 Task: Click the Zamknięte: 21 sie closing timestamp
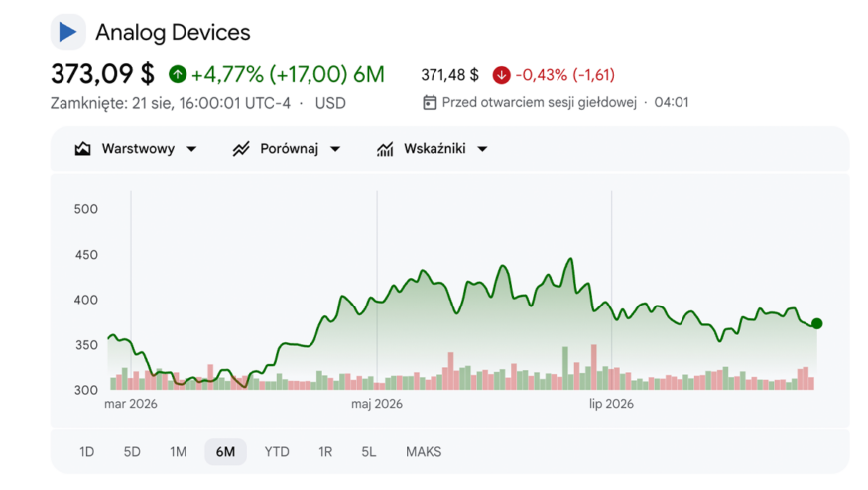pos(170,103)
